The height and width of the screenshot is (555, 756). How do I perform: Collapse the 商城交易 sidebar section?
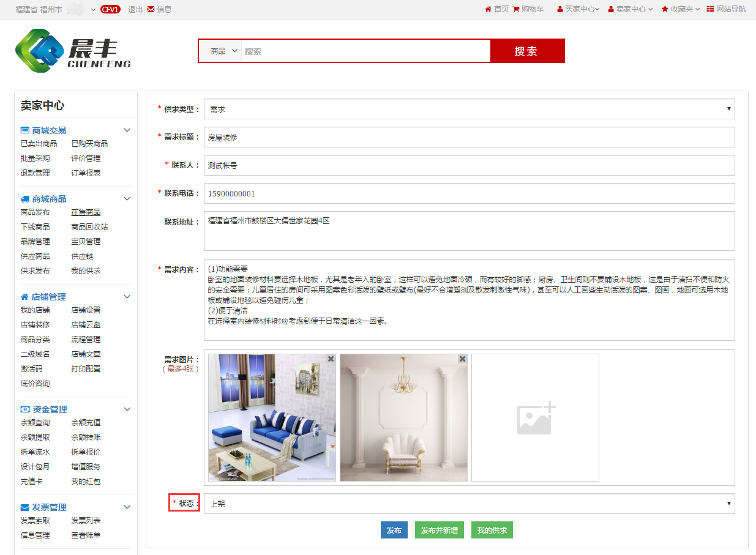click(127, 130)
